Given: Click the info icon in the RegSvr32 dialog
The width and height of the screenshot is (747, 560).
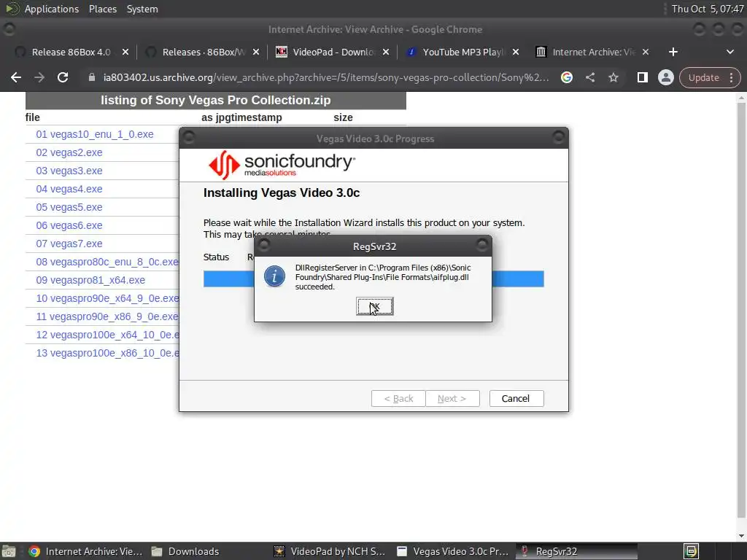Looking at the screenshot, I should click(274, 276).
